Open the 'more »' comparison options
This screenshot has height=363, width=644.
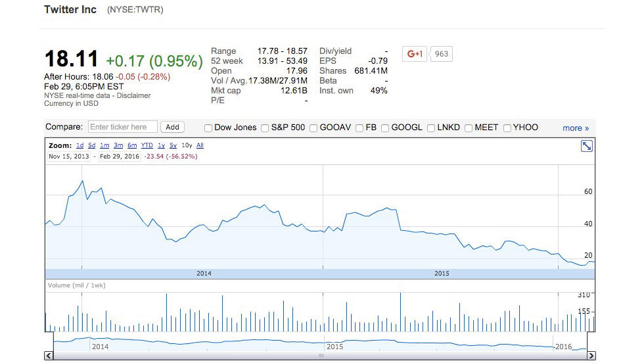(x=576, y=128)
